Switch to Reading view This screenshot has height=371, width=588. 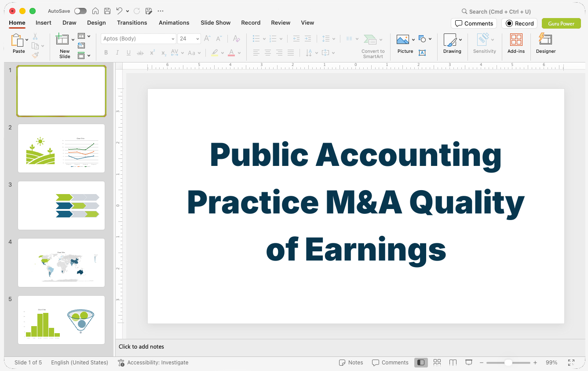pos(453,363)
